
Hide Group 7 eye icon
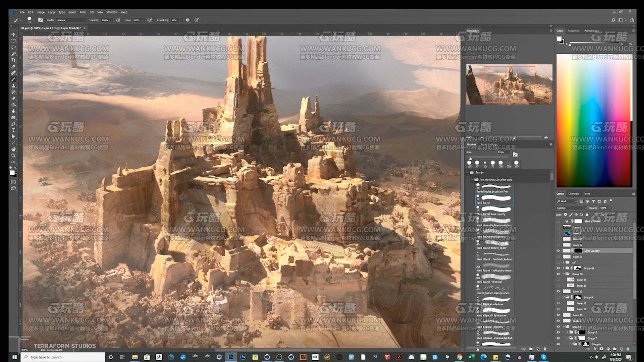(558, 338)
